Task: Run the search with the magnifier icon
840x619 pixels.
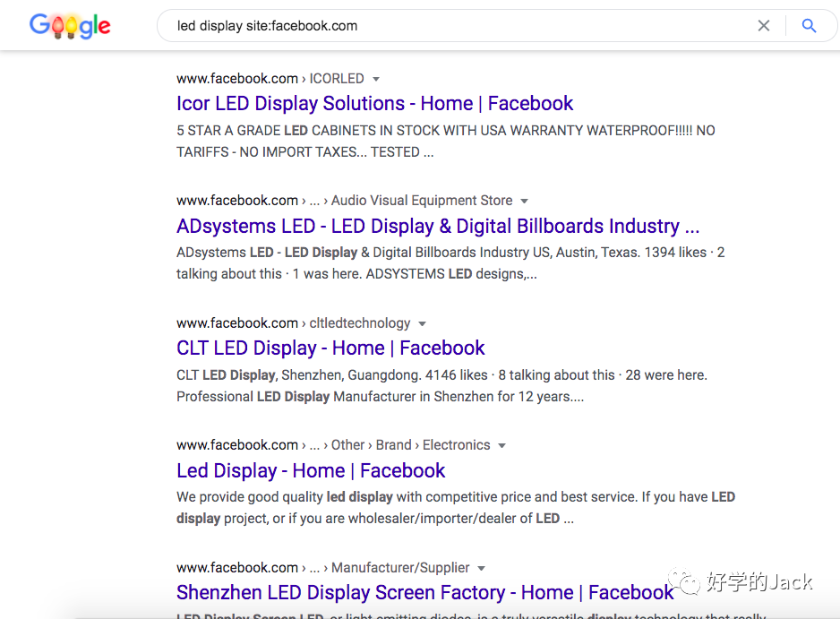Action: tap(809, 25)
